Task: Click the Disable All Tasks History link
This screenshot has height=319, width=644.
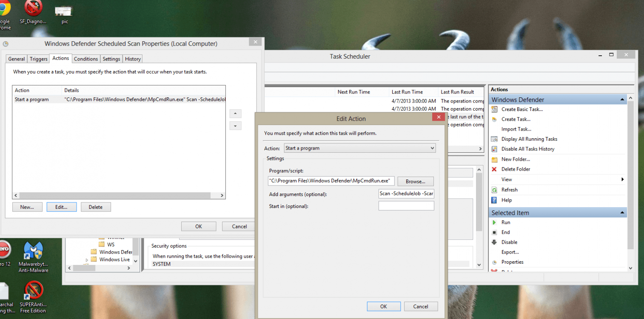Action: 528,149
